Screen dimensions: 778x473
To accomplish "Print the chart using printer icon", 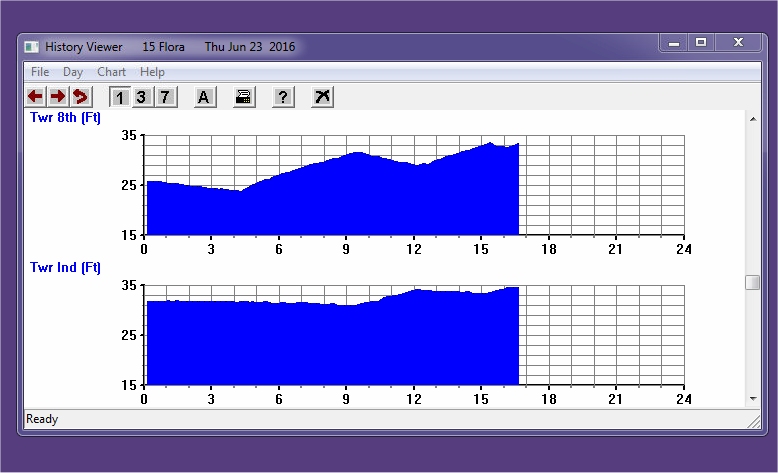I will [x=244, y=97].
